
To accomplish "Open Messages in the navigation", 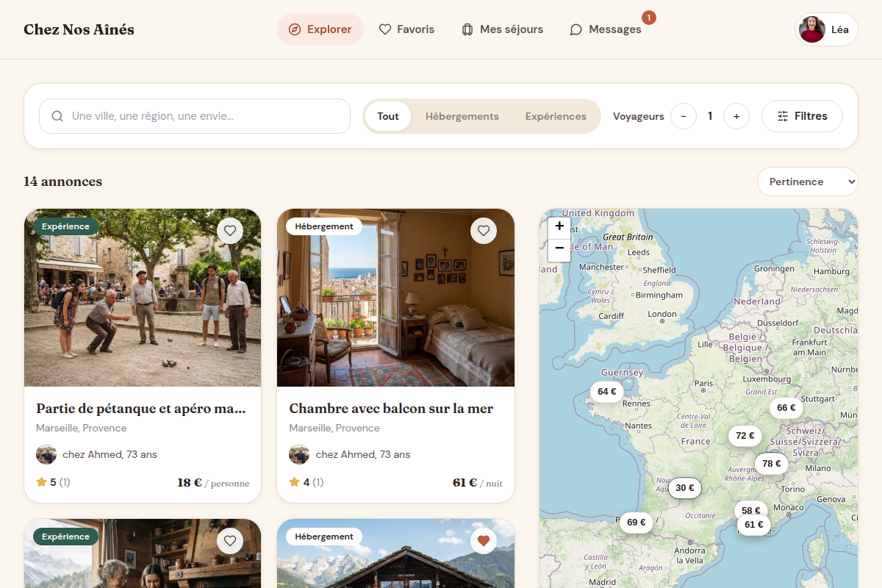I will click(606, 29).
